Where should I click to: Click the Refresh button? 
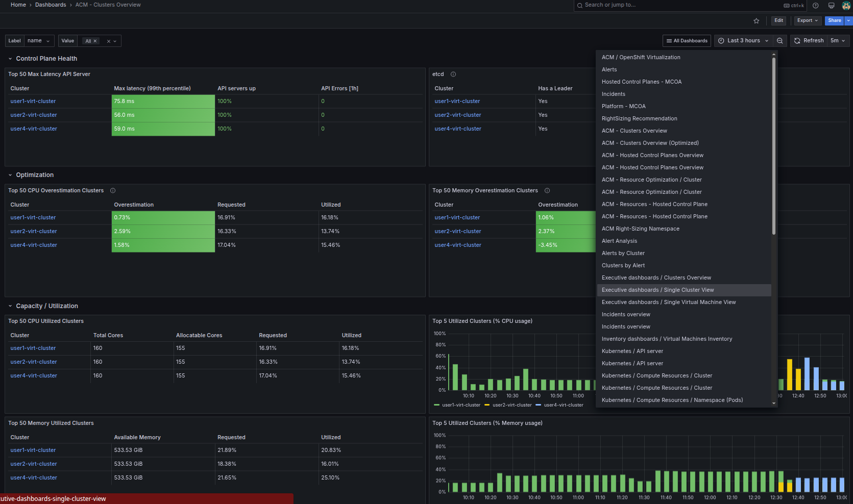pyautogui.click(x=809, y=41)
